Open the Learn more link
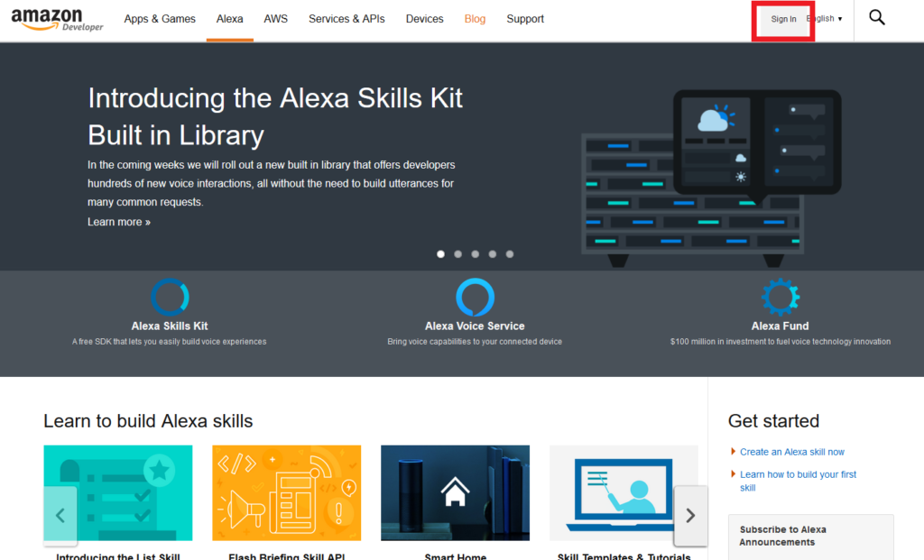This screenshot has height=560, width=924. pos(118,221)
